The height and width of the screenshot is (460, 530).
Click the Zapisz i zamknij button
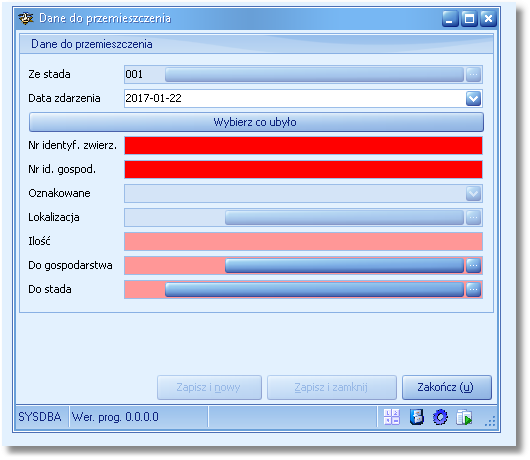(x=332, y=387)
